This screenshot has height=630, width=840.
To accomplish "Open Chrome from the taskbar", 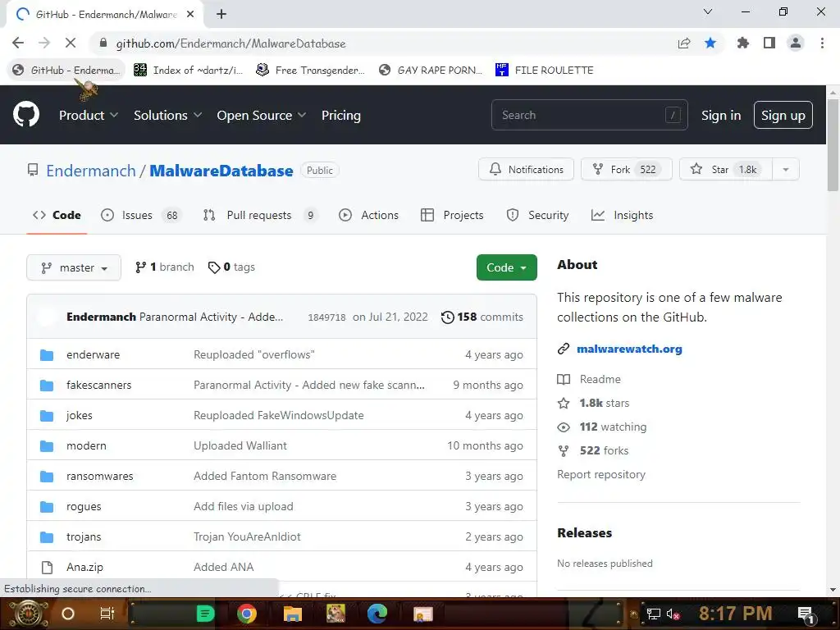I will [247, 614].
